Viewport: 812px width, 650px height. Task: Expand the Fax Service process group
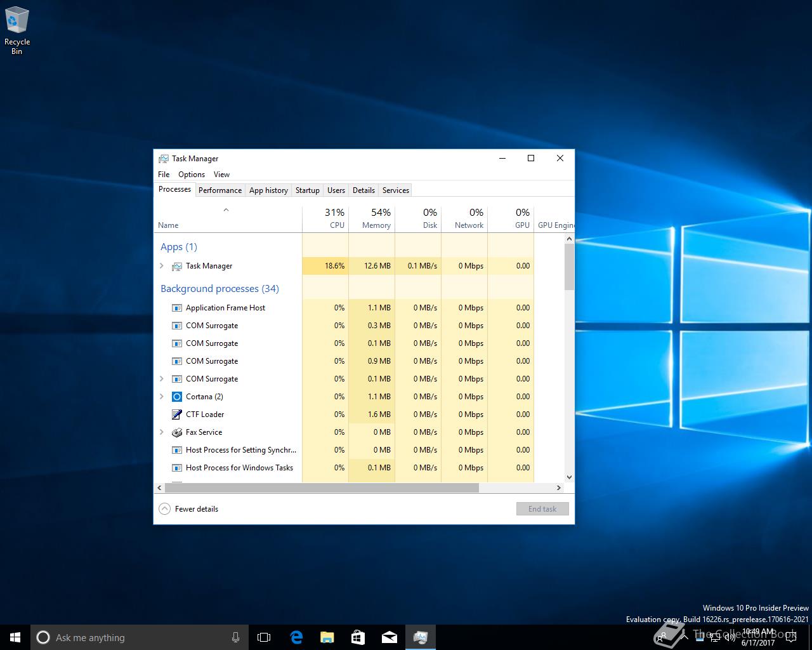click(162, 432)
